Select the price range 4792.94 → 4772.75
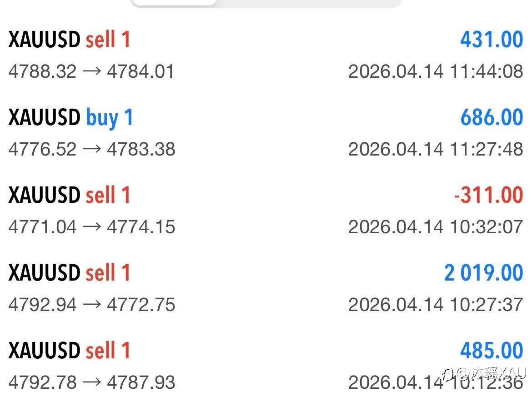Image resolution: width=532 pixels, height=397 pixels. (91, 305)
